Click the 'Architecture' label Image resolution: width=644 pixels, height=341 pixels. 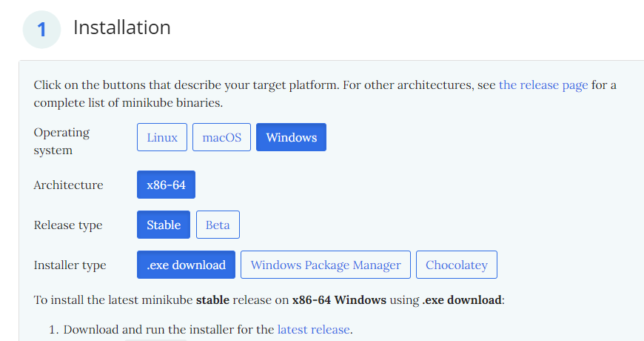click(68, 185)
